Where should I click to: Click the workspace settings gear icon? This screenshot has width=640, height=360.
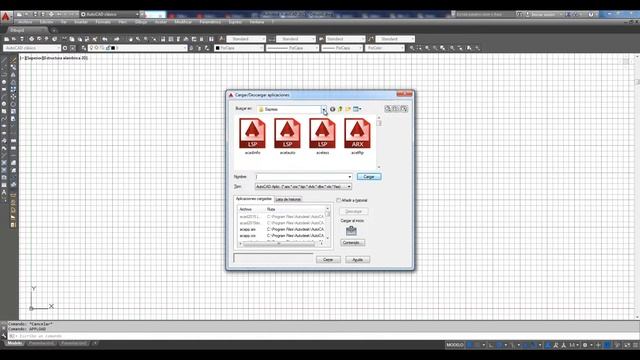point(65,48)
